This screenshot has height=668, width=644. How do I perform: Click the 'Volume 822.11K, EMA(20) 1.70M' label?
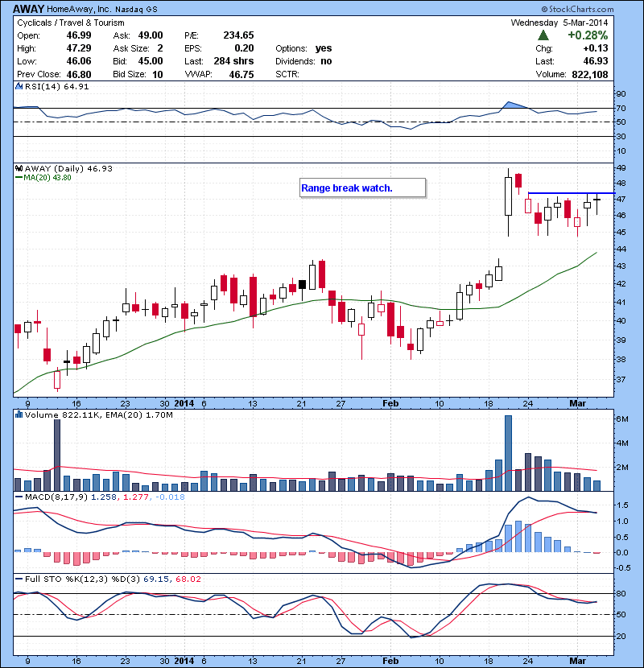pyautogui.click(x=99, y=414)
